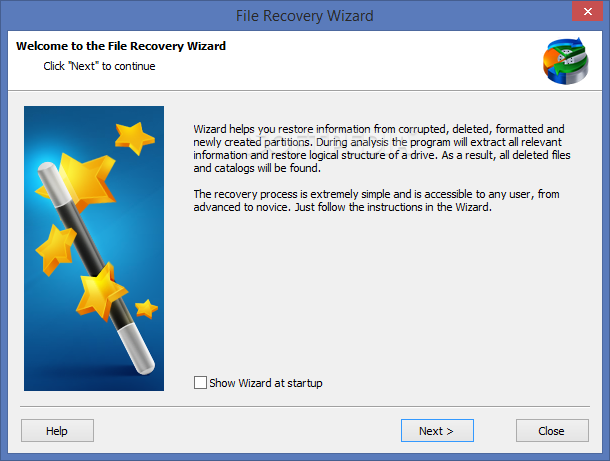610x461 pixels.
Task: Click the wand's silver bottom handle
Action: (x=136, y=349)
